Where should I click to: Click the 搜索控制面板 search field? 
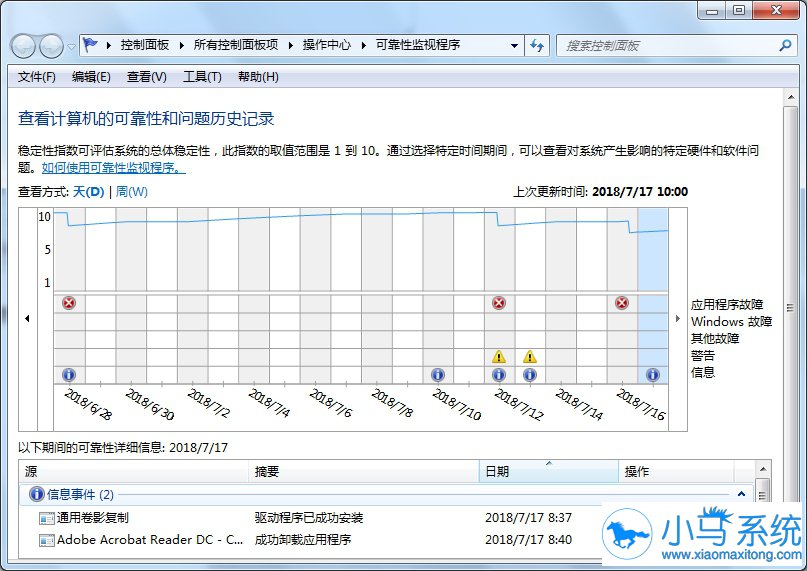tap(669, 45)
